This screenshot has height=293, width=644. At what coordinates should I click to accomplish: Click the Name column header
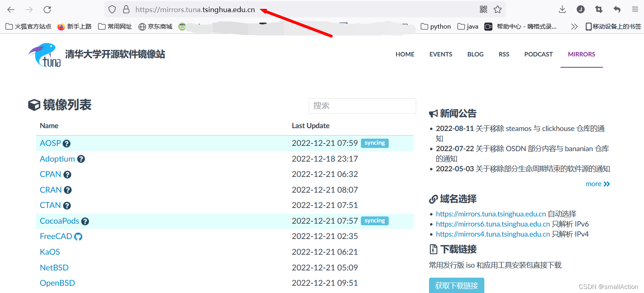pos(49,126)
